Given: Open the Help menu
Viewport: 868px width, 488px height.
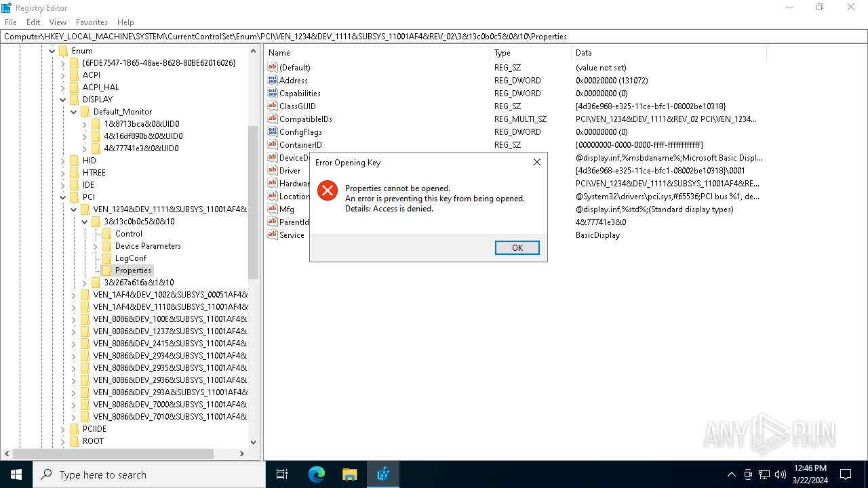Looking at the screenshot, I should (125, 22).
